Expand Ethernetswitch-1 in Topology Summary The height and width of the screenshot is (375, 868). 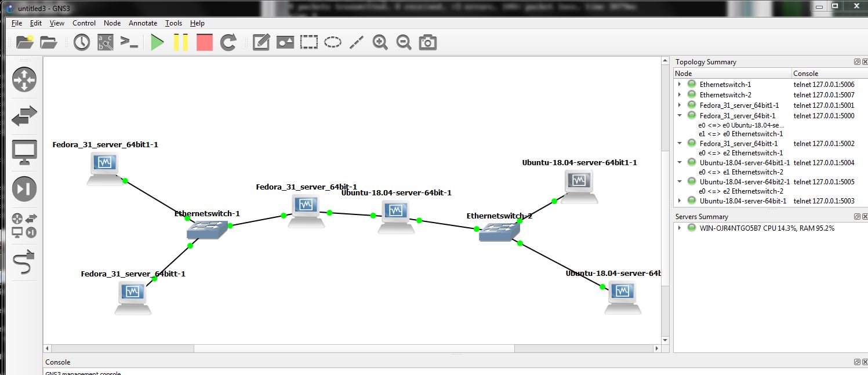pyautogui.click(x=680, y=85)
